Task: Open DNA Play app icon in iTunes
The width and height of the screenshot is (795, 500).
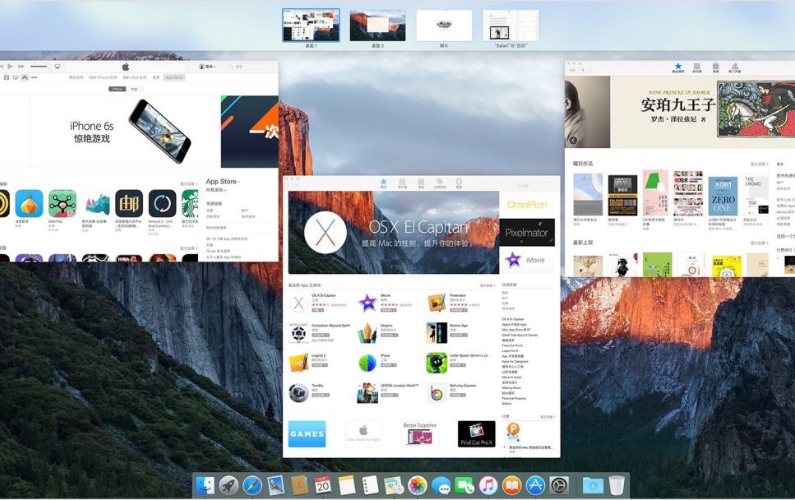Action: coord(62,203)
